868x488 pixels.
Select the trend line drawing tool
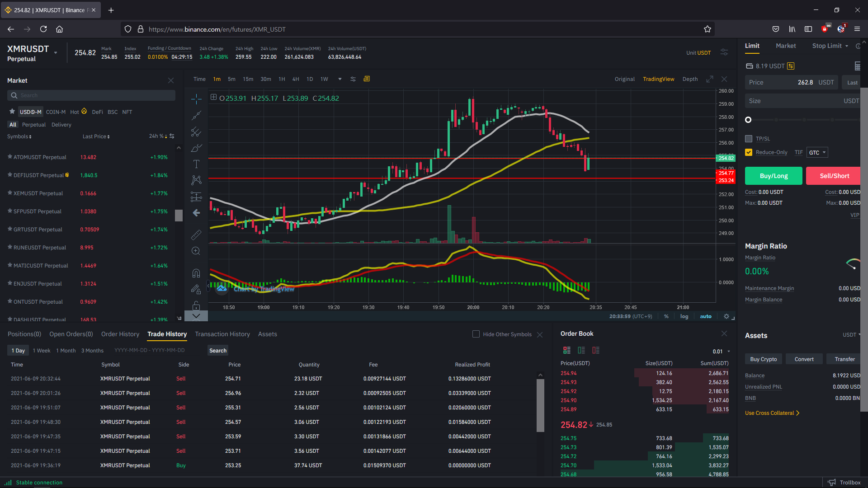[x=196, y=116]
